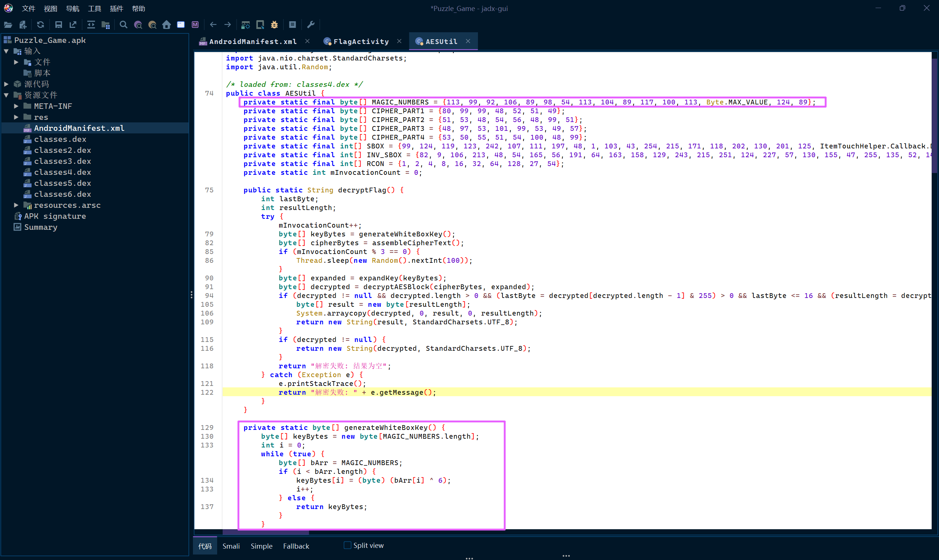Click the horizontal scrollbar of the code editor
Image resolution: width=939 pixels, height=560 pixels.
(266, 532)
